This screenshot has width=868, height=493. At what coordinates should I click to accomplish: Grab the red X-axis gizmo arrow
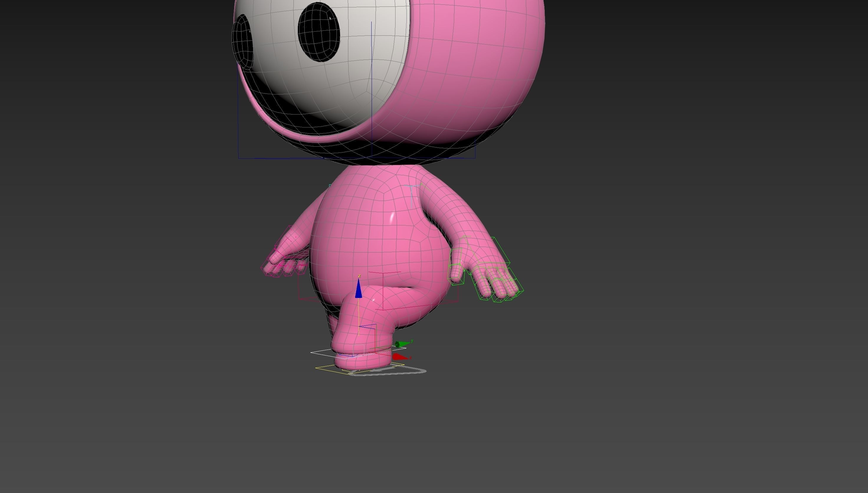click(400, 356)
